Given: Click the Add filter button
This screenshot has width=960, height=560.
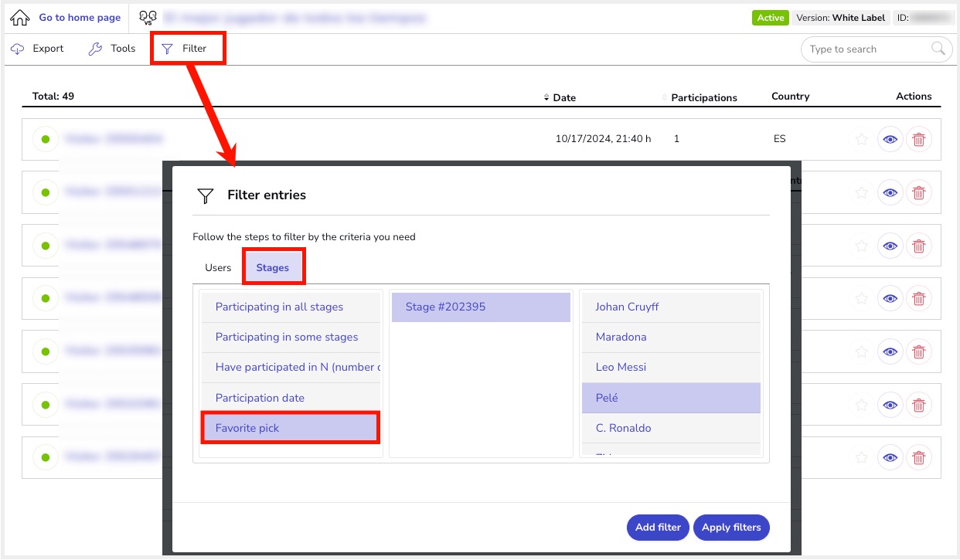Looking at the screenshot, I should [658, 528].
